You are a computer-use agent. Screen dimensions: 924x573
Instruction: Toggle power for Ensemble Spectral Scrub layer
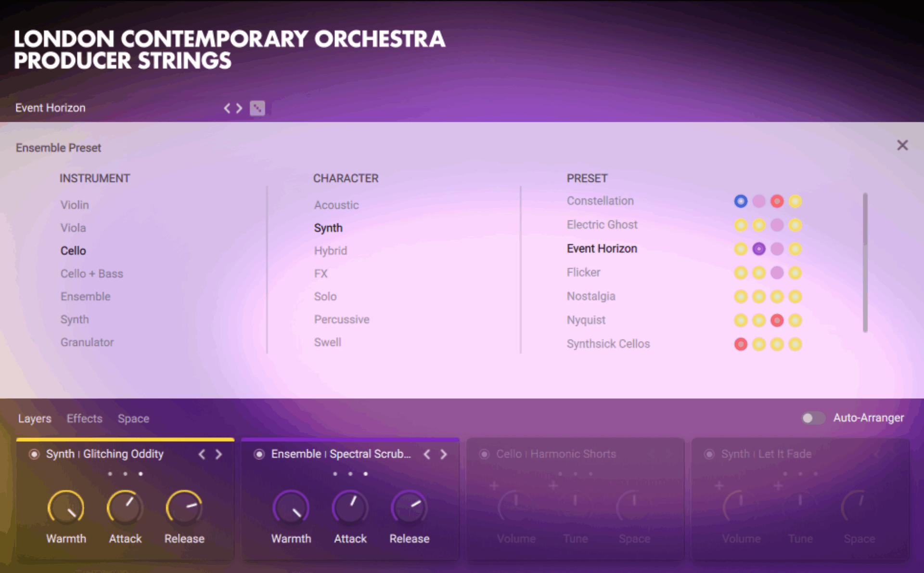click(x=259, y=454)
